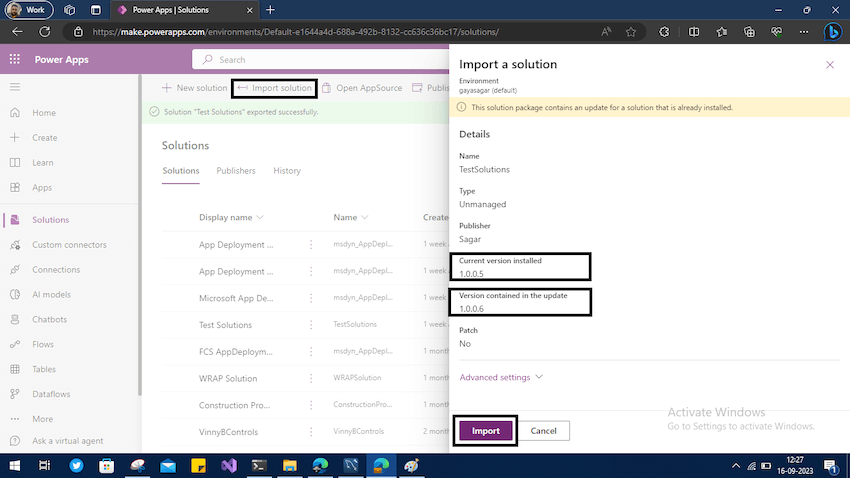
Task: Close the Import a solution panel
Action: click(x=829, y=65)
